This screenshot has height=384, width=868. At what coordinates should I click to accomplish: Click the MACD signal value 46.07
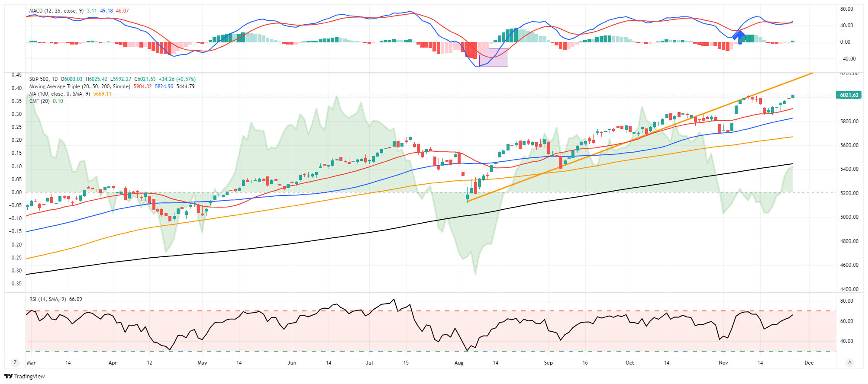tap(123, 11)
